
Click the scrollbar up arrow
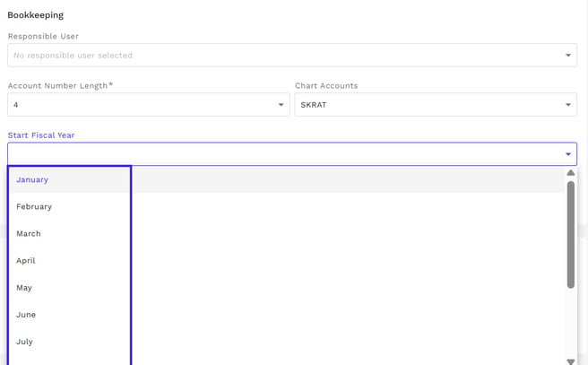[570, 173]
